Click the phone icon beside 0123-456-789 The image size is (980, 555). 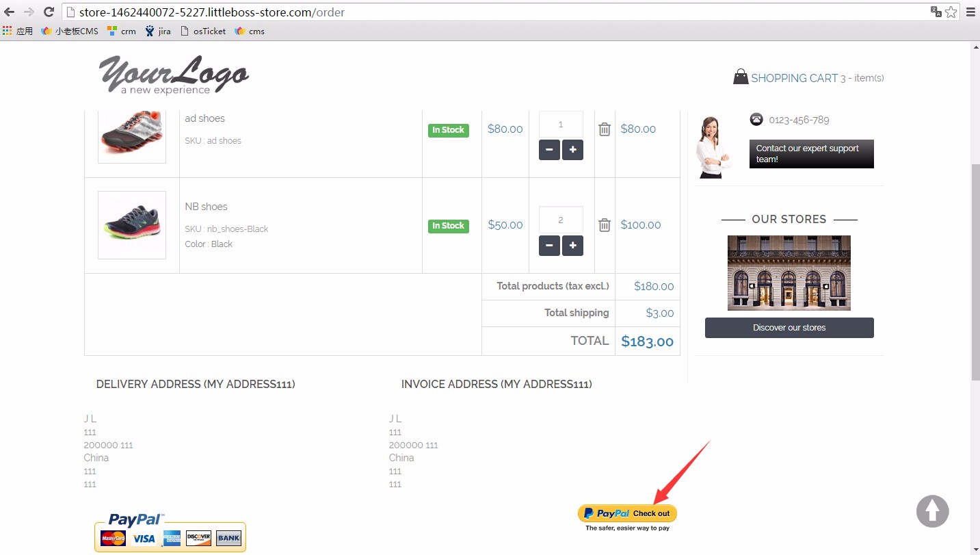click(756, 119)
